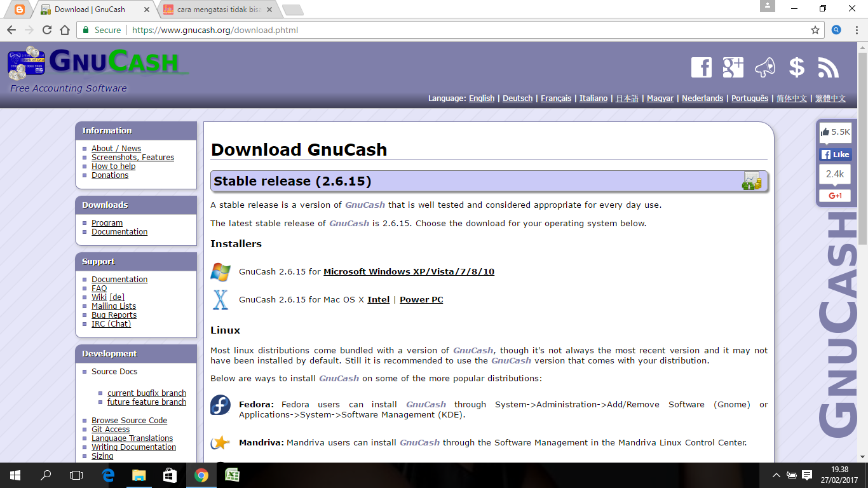Click the GnuCash logo

pos(95,64)
